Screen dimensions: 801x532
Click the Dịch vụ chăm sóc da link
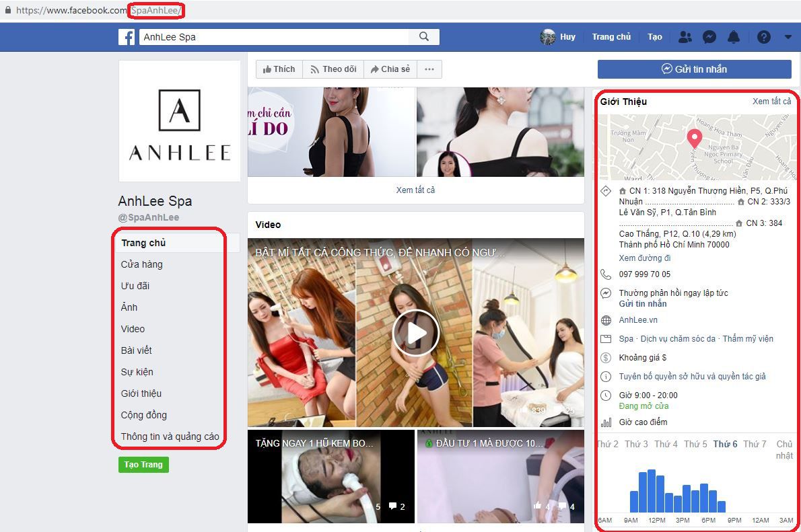point(678,338)
